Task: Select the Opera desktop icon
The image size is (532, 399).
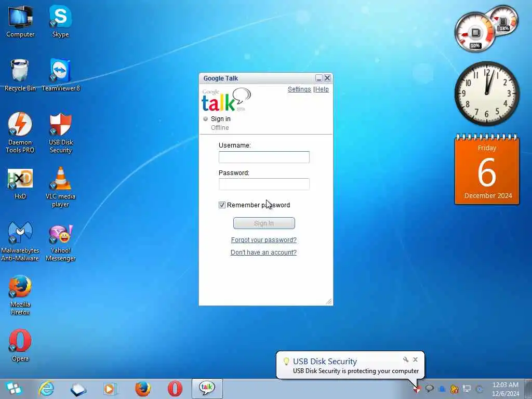Action: [x=20, y=345]
